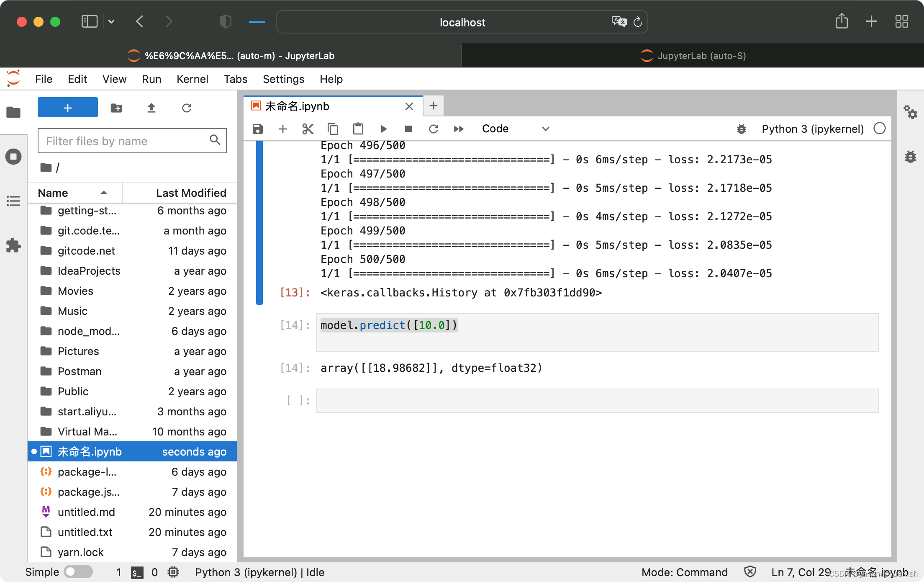Screen dimensions: 924x582
Task: Open debugger panel on right sidebar
Action: coord(911,157)
